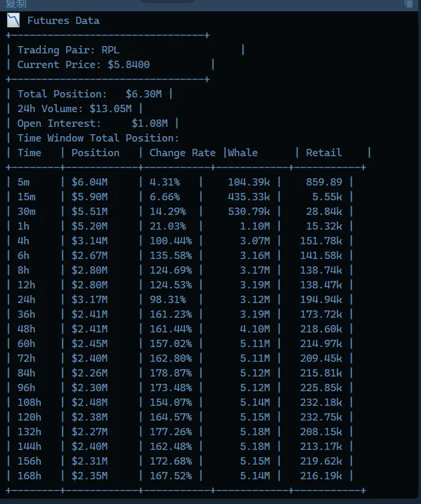Click retail value 194.94k

(321, 300)
